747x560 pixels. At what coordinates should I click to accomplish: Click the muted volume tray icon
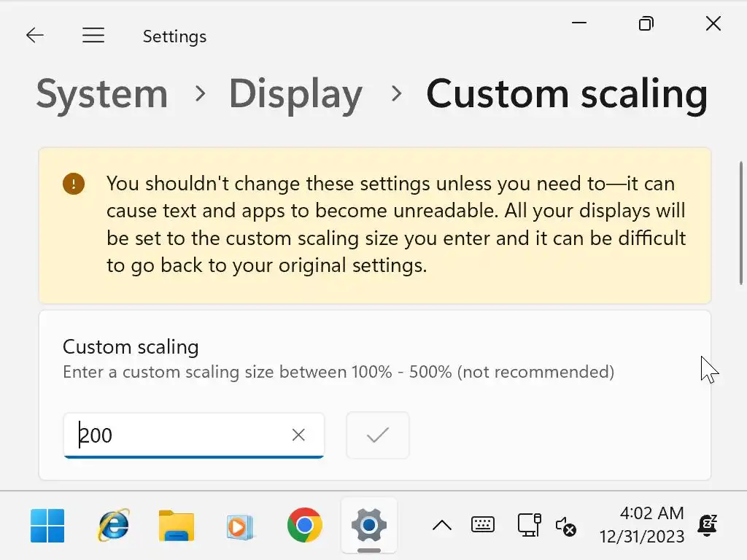click(x=566, y=526)
